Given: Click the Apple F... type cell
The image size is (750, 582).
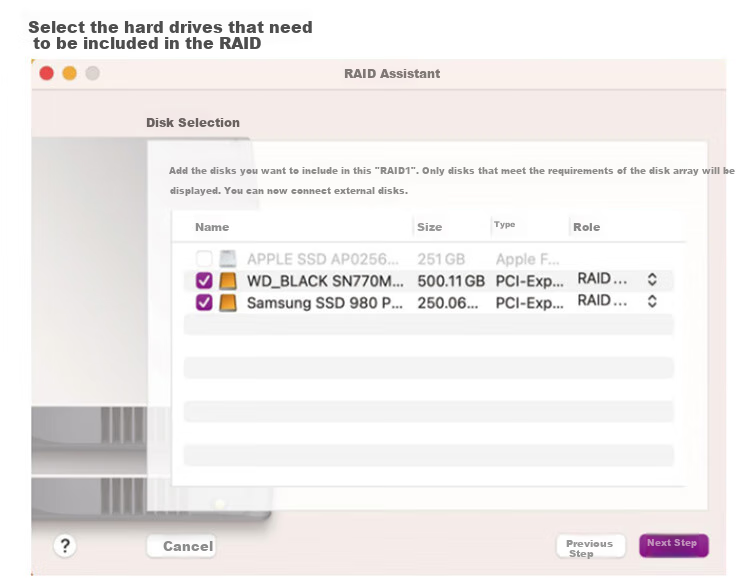Looking at the screenshot, I should [528, 259].
